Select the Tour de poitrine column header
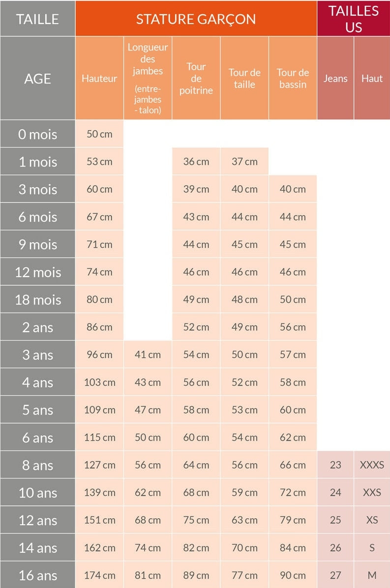Screen dimensions: 390x588 (x=196, y=78)
